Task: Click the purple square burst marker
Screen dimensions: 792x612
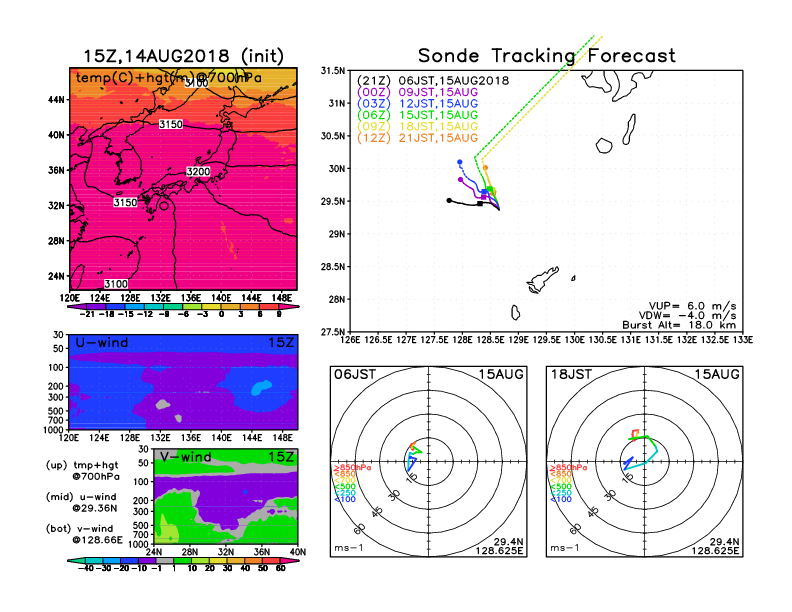Action: click(483, 197)
